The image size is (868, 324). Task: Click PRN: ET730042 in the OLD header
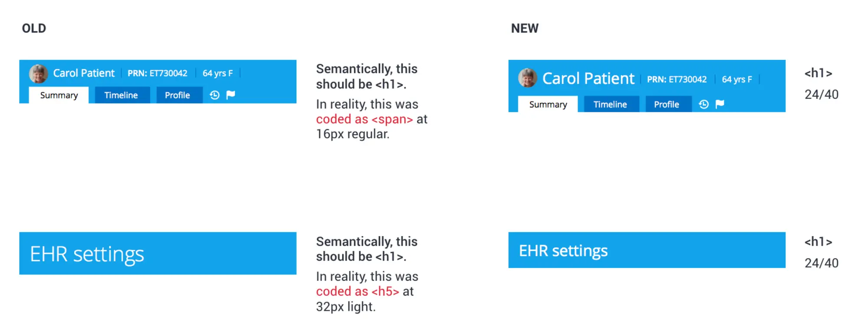(x=157, y=73)
